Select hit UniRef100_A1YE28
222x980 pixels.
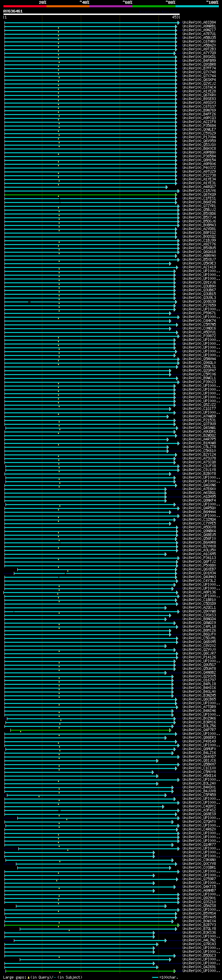[x=199, y=91]
